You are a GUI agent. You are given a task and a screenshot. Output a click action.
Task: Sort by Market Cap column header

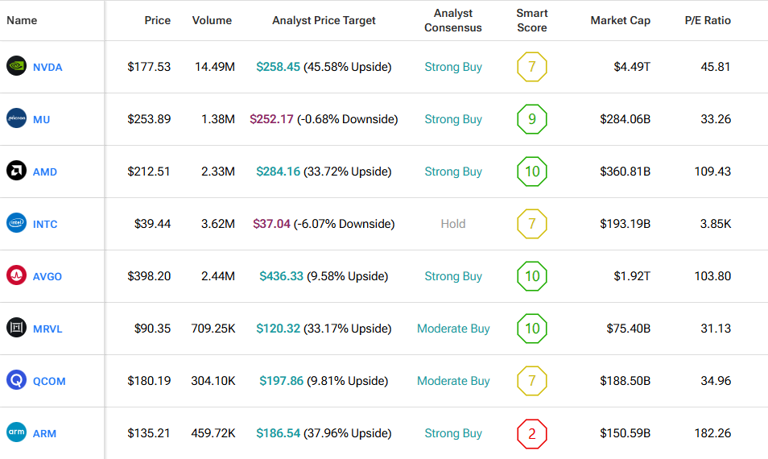[x=620, y=20]
